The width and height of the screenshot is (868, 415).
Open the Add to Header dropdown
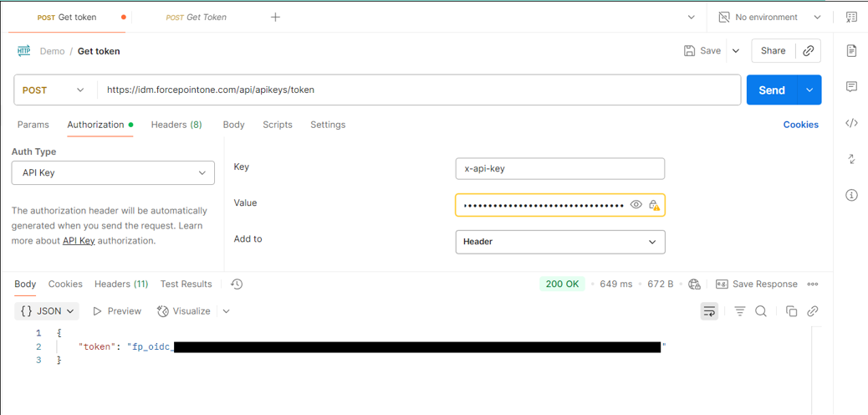coord(559,242)
